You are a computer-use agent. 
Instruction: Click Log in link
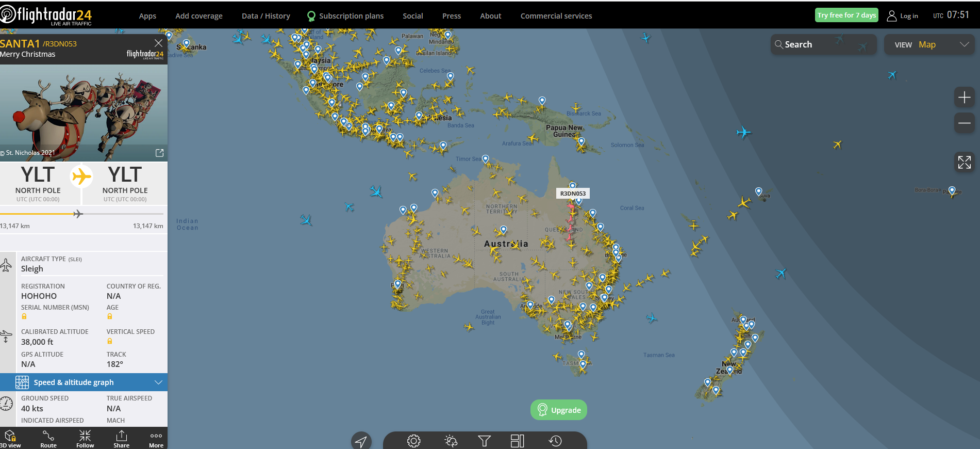[x=903, y=16]
